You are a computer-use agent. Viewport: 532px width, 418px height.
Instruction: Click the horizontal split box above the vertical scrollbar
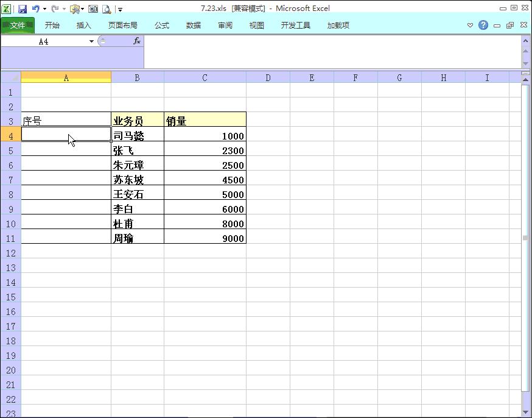(x=525, y=73)
